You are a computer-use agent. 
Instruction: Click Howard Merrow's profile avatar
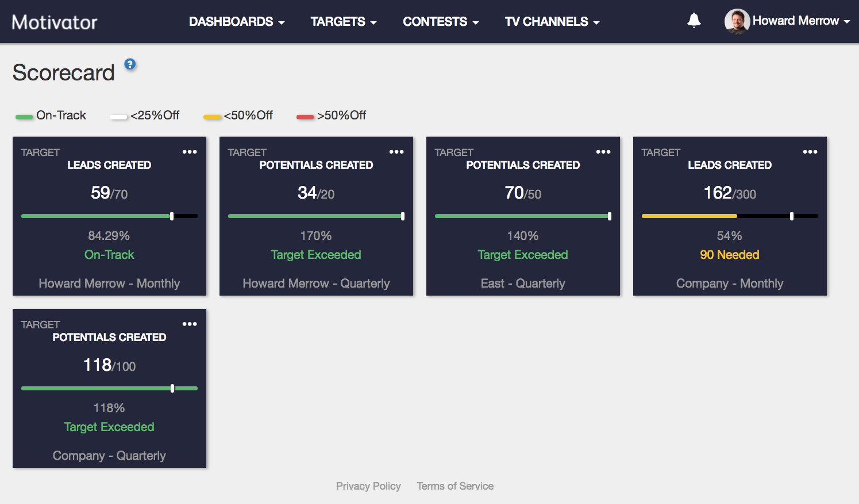[x=737, y=21]
